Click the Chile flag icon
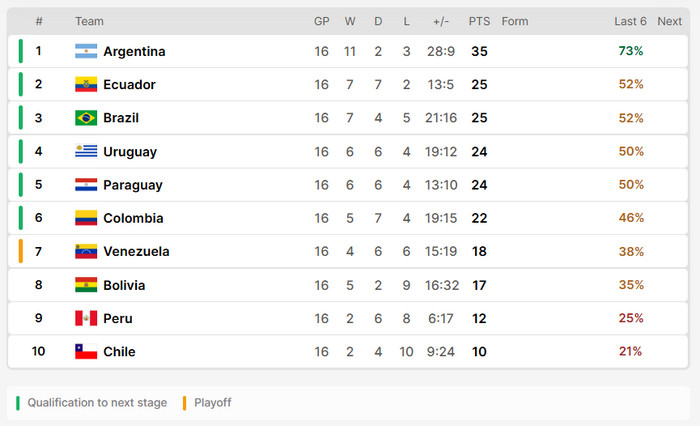The image size is (700, 426). pyautogui.click(x=86, y=351)
